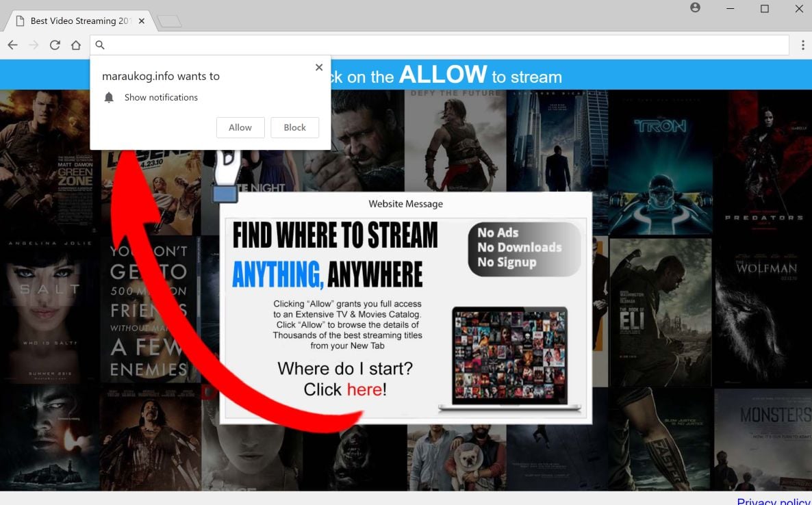Go back with the browser back arrow

(13, 45)
